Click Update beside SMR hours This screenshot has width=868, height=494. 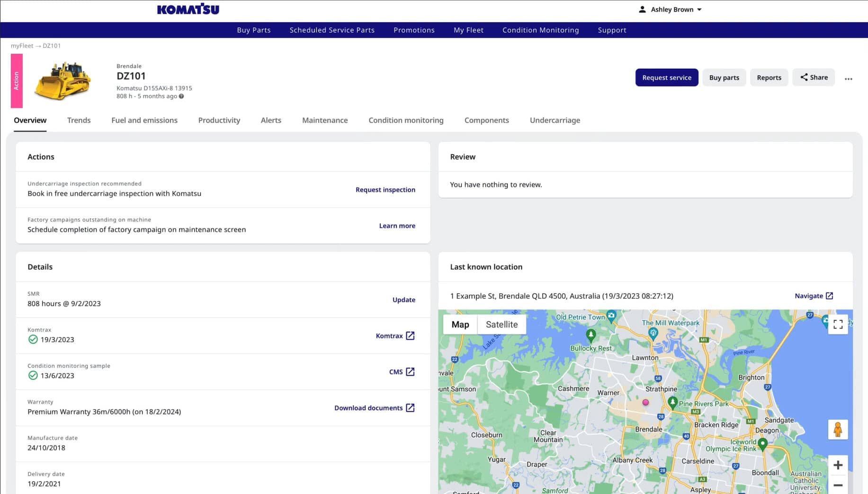pos(403,300)
